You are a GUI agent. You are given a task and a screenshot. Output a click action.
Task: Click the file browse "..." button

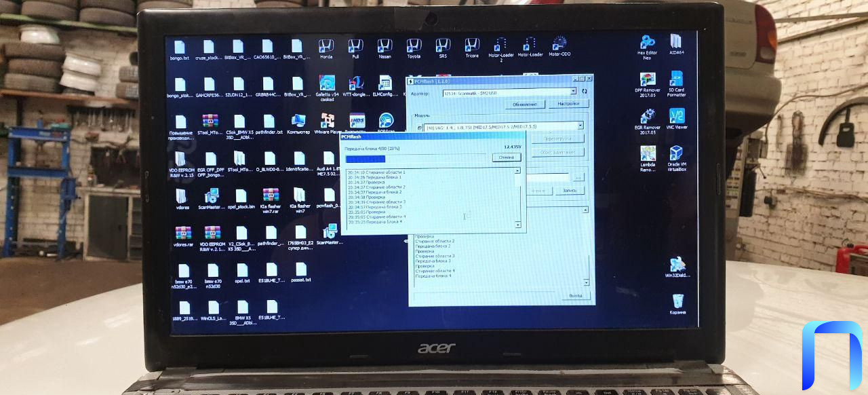coord(578,177)
